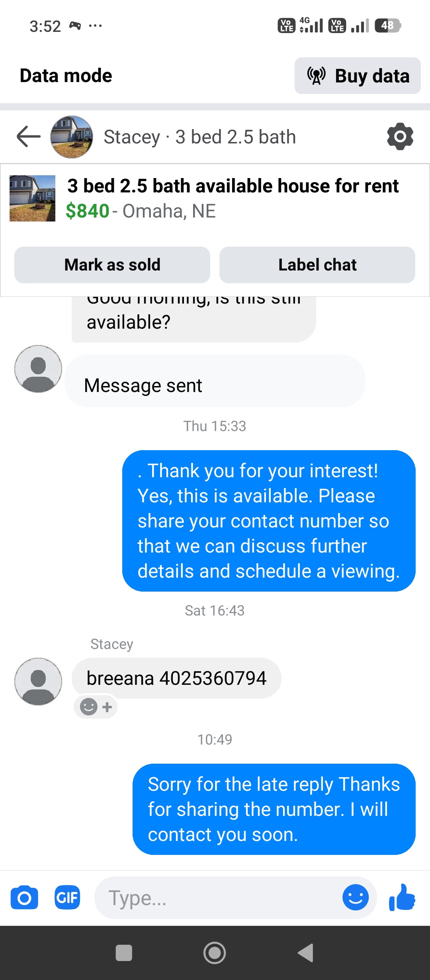The image size is (430, 980).
Task: Tap Stacey's avatar beside phone number message
Action: click(38, 681)
